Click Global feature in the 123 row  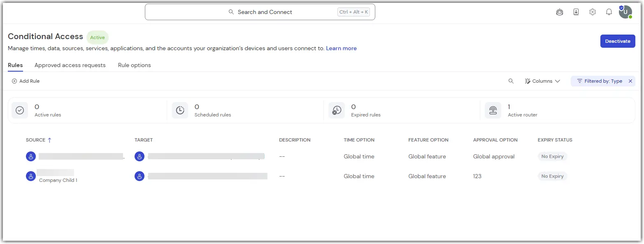coord(427,176)
